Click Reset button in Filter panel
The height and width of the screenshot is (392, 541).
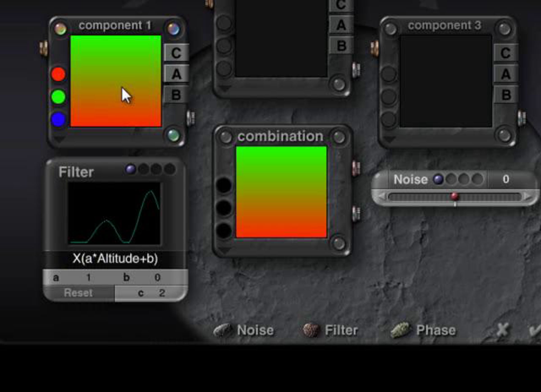coord(79,293)
